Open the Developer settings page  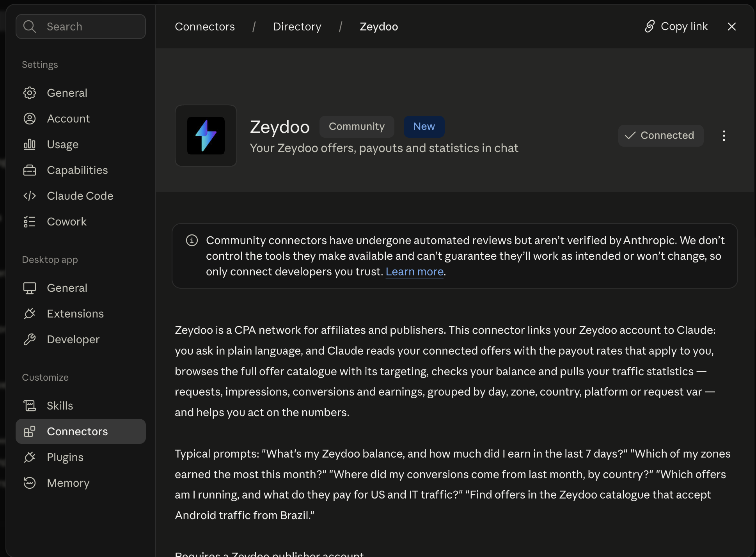[x=81, y=339]
